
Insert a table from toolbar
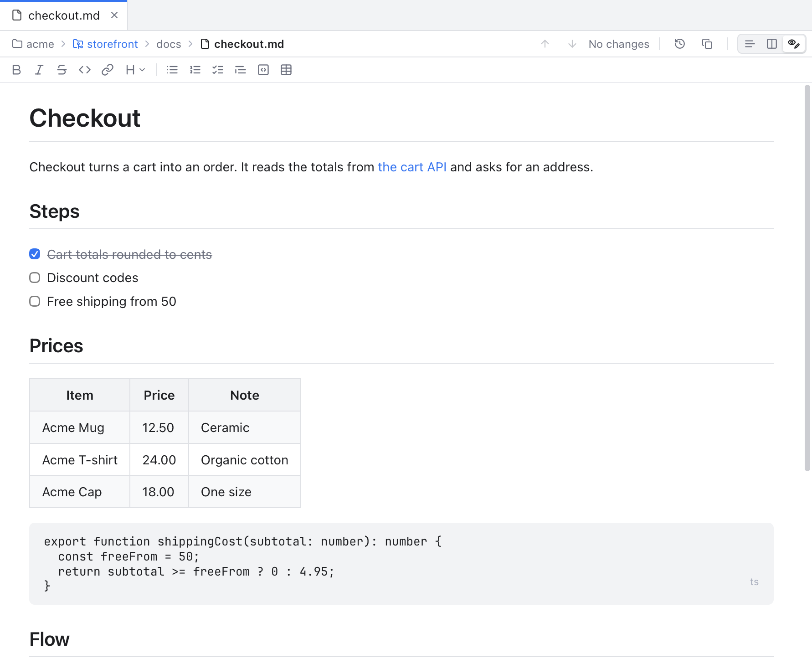(x=286, y=70)
